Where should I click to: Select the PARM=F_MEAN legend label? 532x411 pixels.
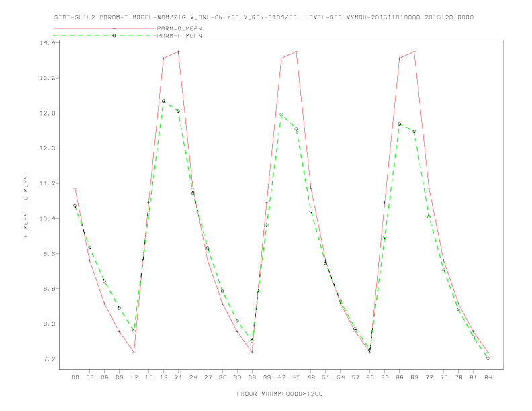click(x=179, y=36)
